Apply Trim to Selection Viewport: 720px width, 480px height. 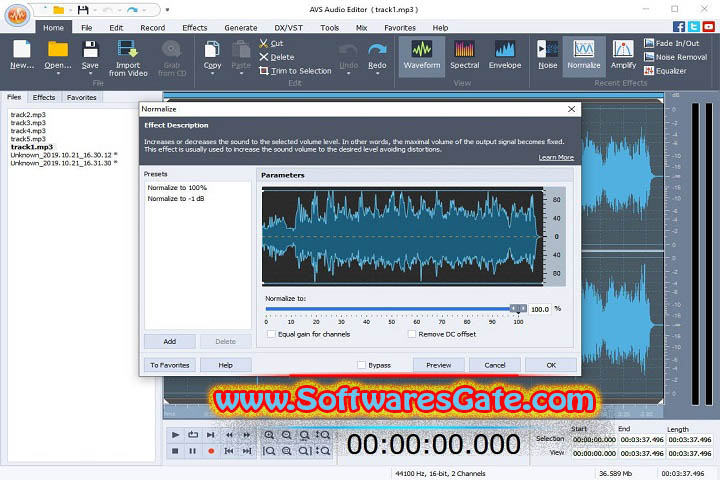(295, 71)
